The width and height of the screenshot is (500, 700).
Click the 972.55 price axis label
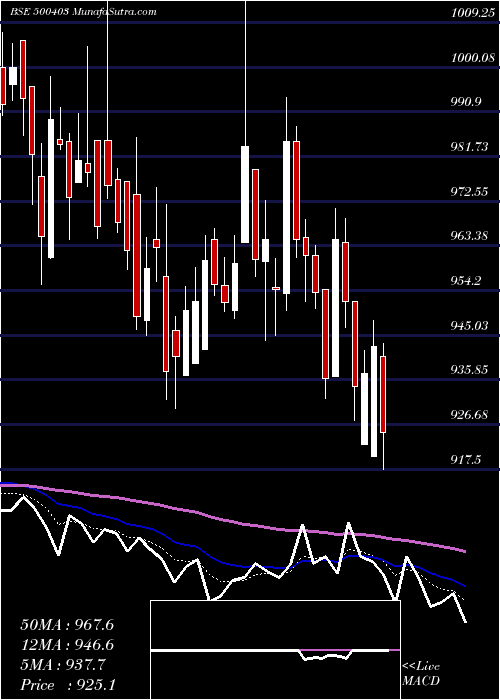469,192
